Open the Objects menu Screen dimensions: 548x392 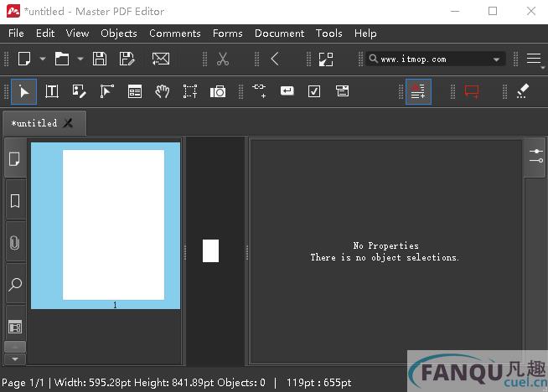[x=119, y=34]
